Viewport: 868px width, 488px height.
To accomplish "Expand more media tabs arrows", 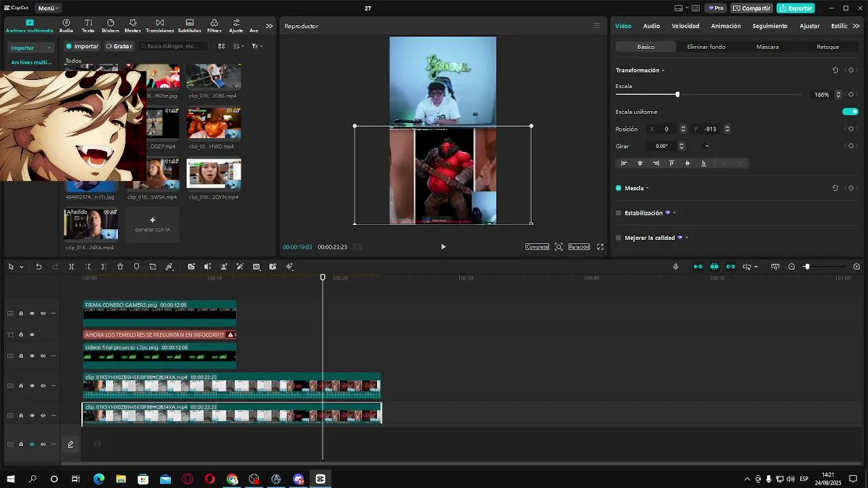I will (269, 26).
